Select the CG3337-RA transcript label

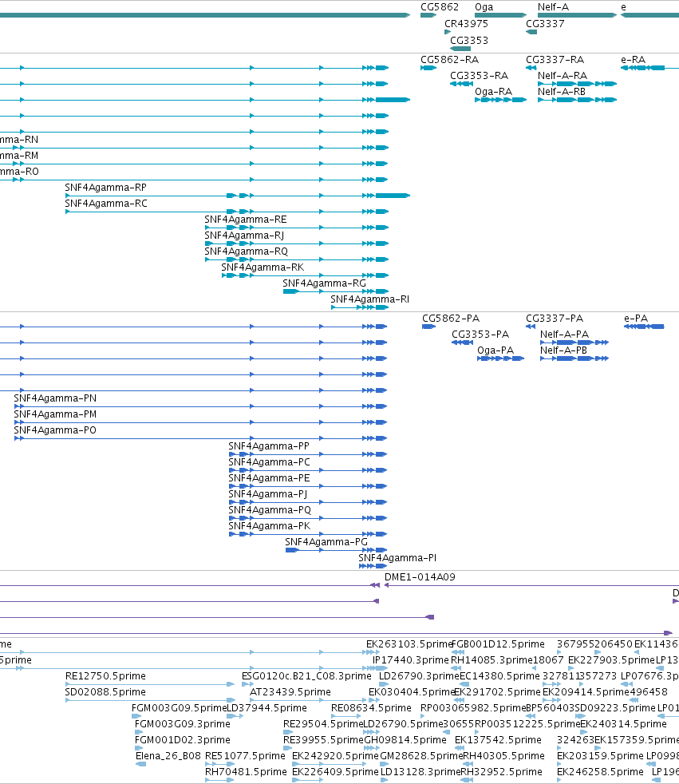pyautogui.click(x=555, y=60)
